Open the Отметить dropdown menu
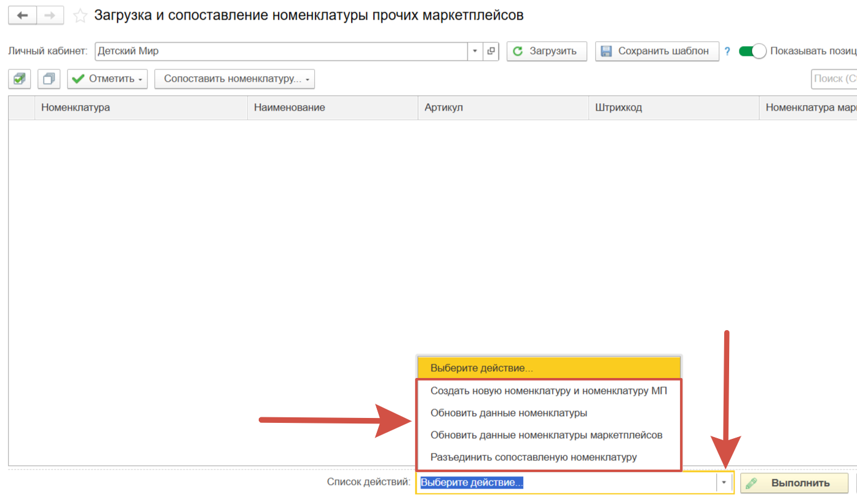Screen dimensions: 857x504 (x=108, y=79)
